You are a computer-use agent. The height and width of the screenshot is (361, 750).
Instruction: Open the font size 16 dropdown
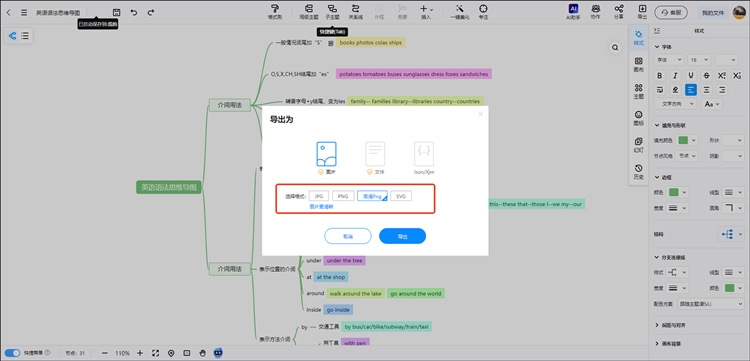[699, 60]
